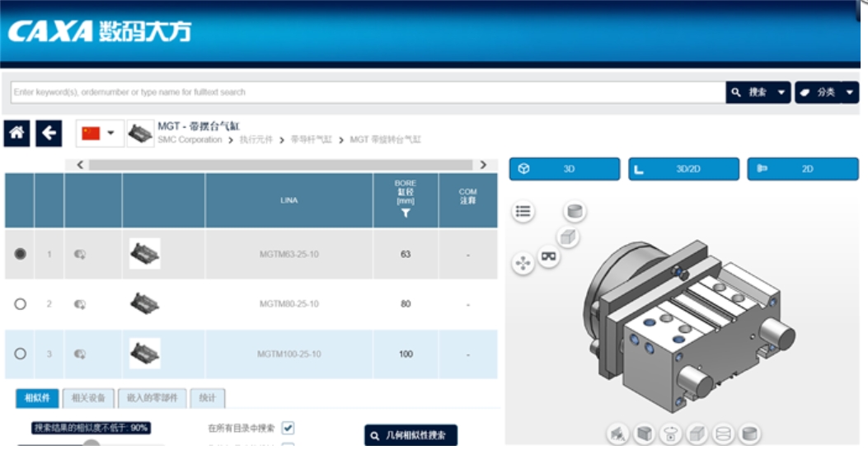Click the cube view icon left of the model
868x450 pixels.
coord(567,237)
